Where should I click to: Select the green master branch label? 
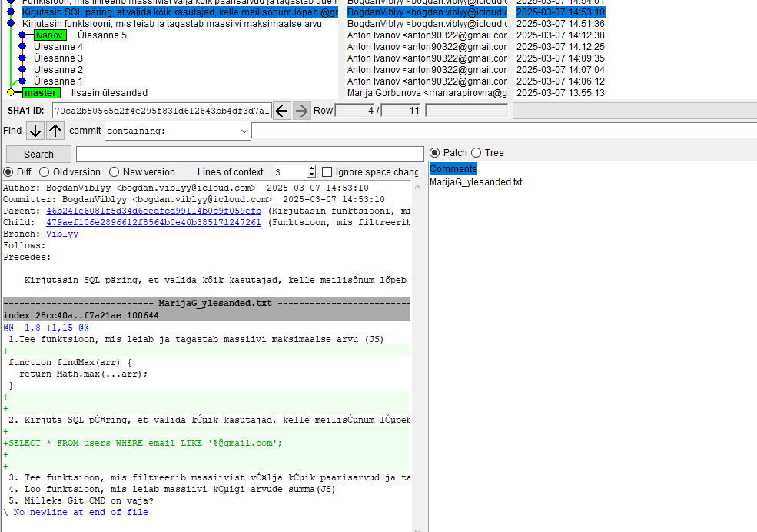41,93
